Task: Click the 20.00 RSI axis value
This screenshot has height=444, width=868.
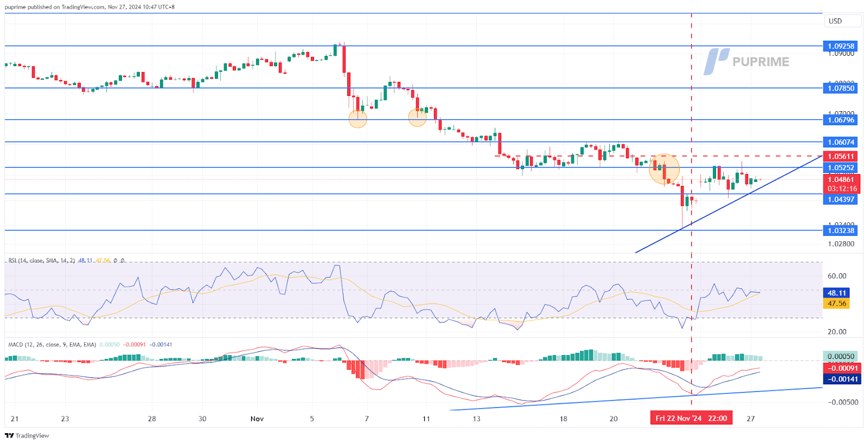Action: coord(837,332)
